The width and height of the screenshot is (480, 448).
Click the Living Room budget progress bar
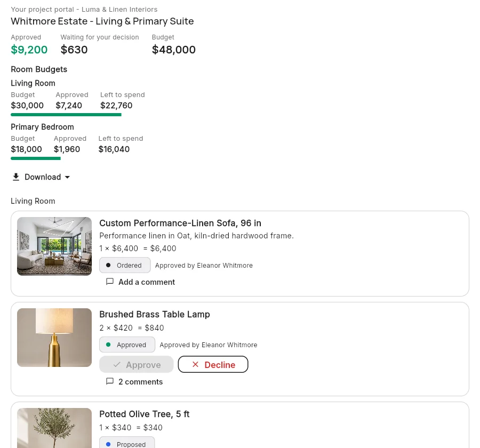click(66, 115)
